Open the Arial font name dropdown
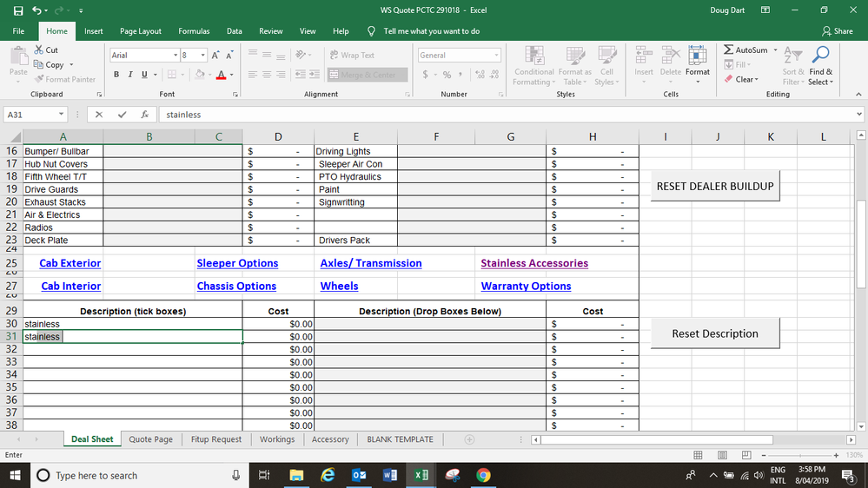This screenshot has width=868, height=488. click(x=176, y=56)
